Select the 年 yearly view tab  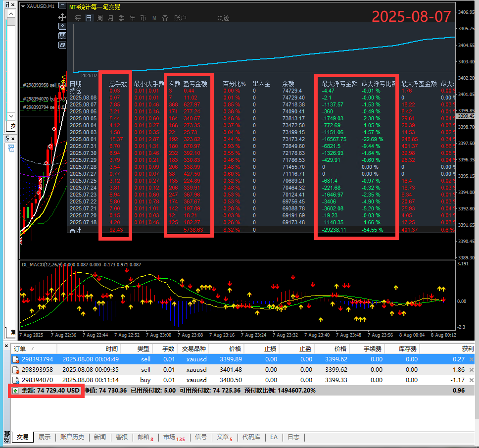[132, 18]
